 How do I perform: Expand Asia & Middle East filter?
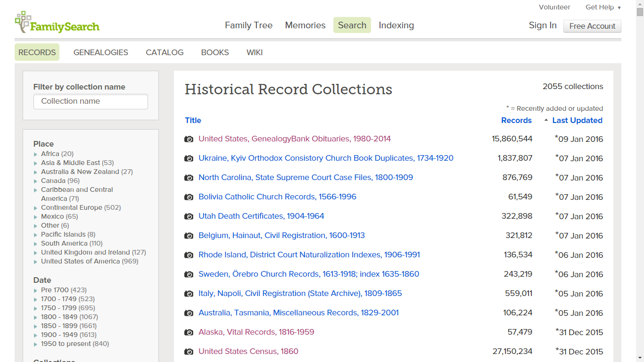click(35, 163)
